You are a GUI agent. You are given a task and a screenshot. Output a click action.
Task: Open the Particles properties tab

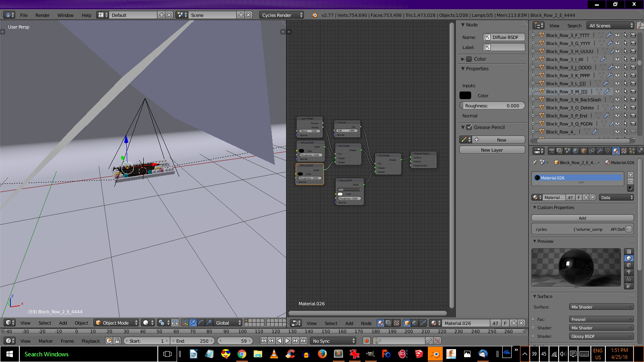(x=632, y=151)
